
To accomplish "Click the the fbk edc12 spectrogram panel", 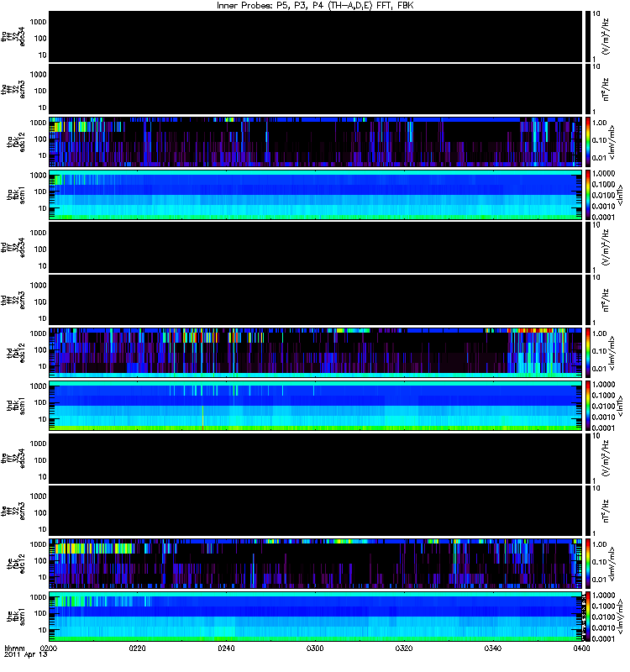I will tap(316, 564).
